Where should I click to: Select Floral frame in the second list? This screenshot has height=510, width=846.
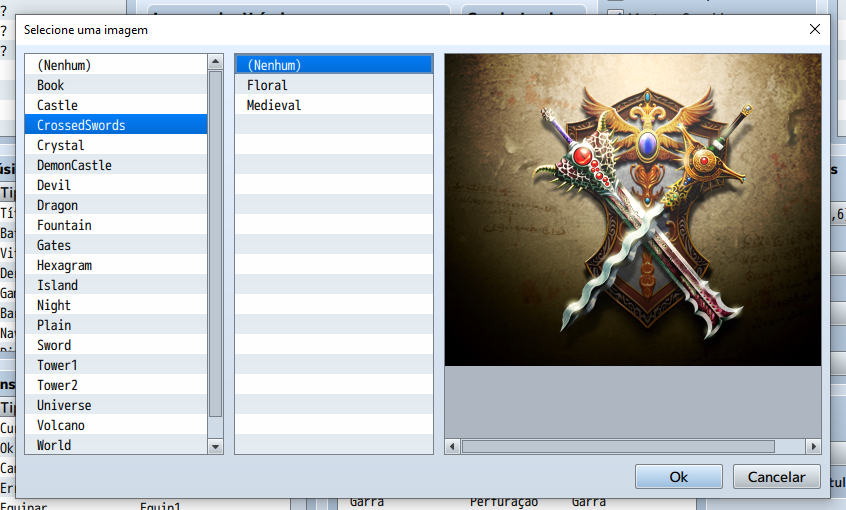[334, 85]
